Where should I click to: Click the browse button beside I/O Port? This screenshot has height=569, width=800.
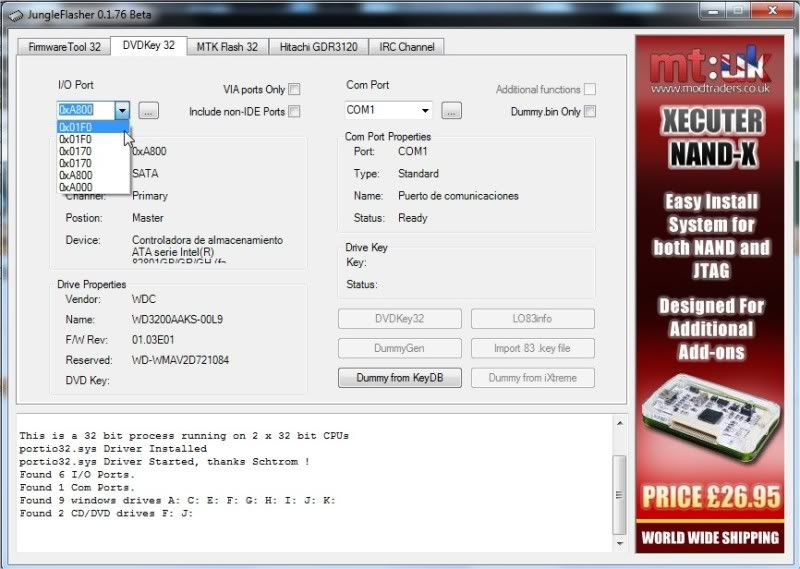click(x=148, y=111)
